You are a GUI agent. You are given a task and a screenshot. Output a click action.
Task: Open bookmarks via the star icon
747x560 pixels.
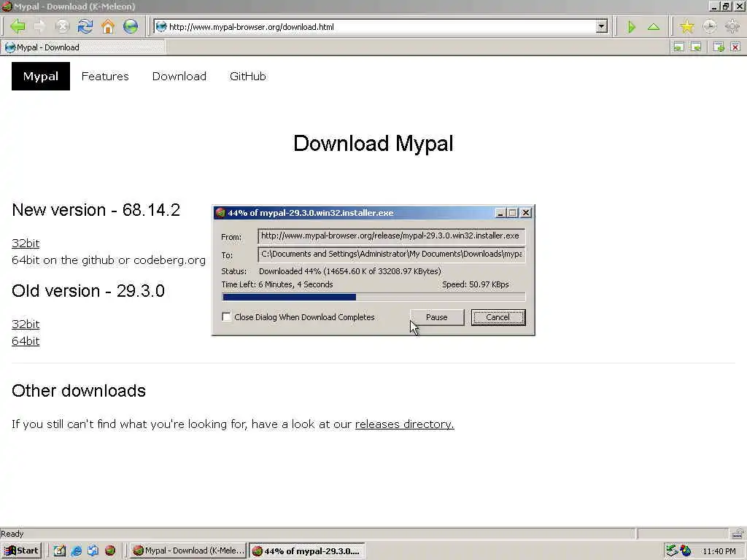pos(686,27)
